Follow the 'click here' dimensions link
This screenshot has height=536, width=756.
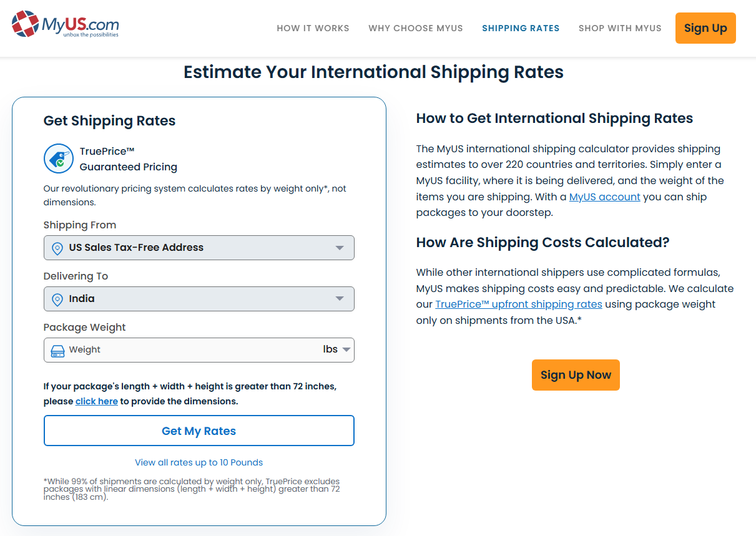point(97,401)
